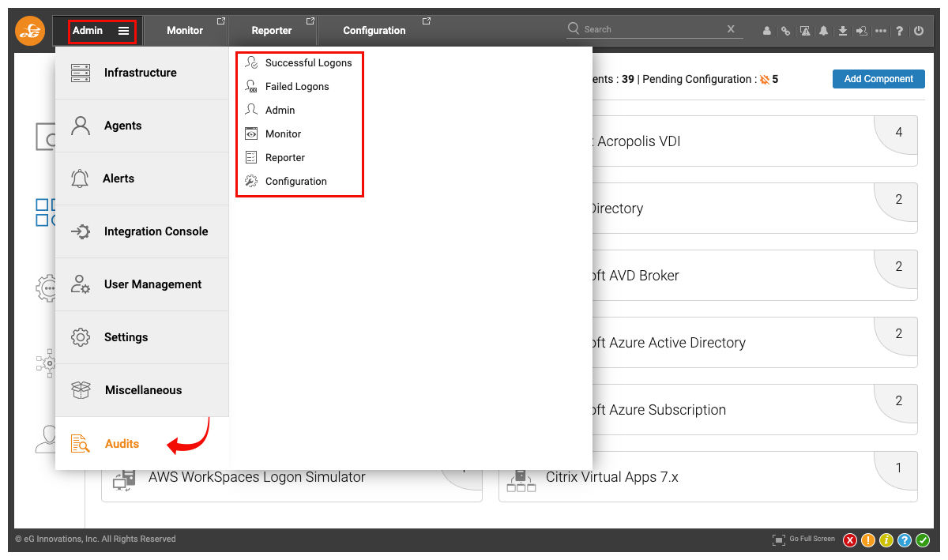Click the eG orange logo
The height and width of the screenshot is (560, 948).
(x=30, y=31)
